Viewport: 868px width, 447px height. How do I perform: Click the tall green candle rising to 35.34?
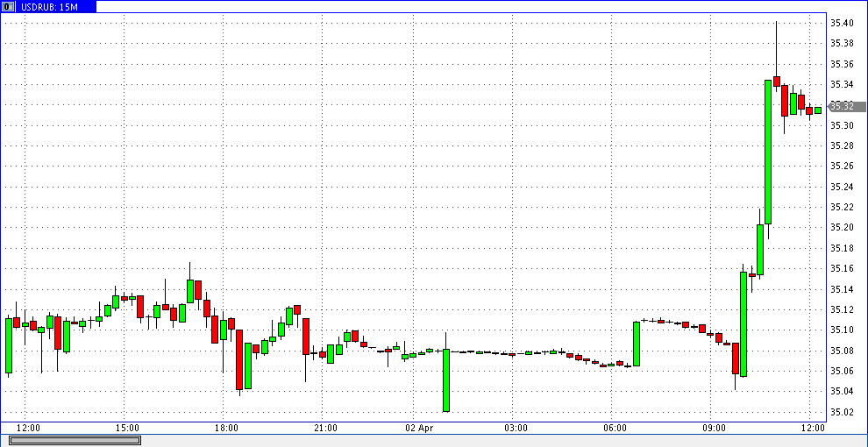coord(768,152)
